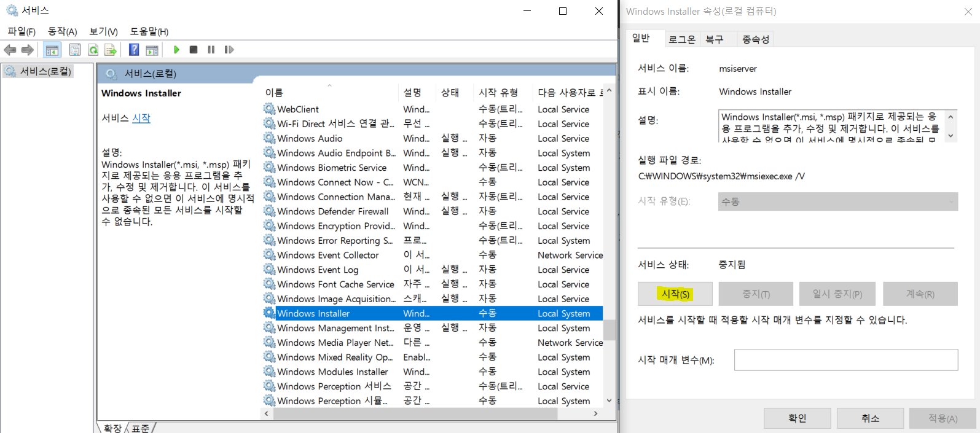Select Windows Encryption Provid... row
Viewport: 980px width, 433px height.
433,225
